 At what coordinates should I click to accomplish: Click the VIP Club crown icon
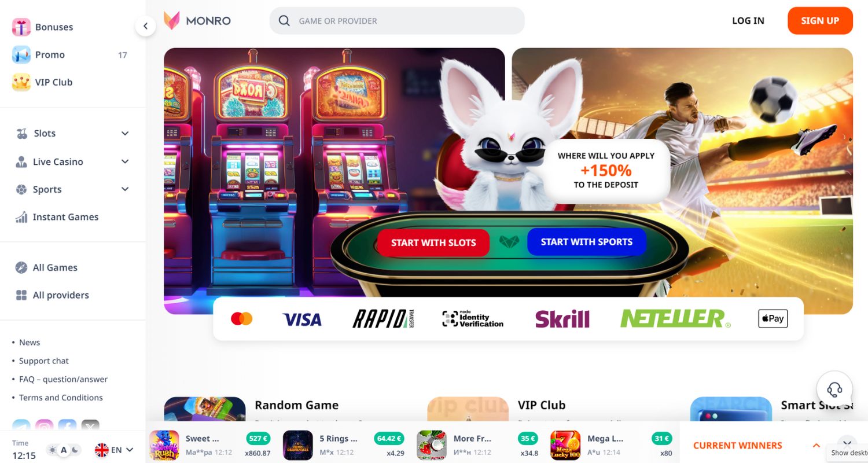21,82
